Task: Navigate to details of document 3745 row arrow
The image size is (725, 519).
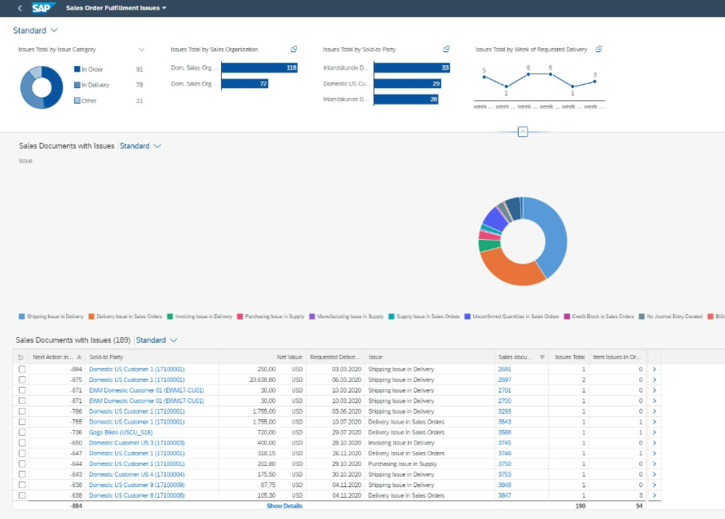Action: (x=654, y=443)
